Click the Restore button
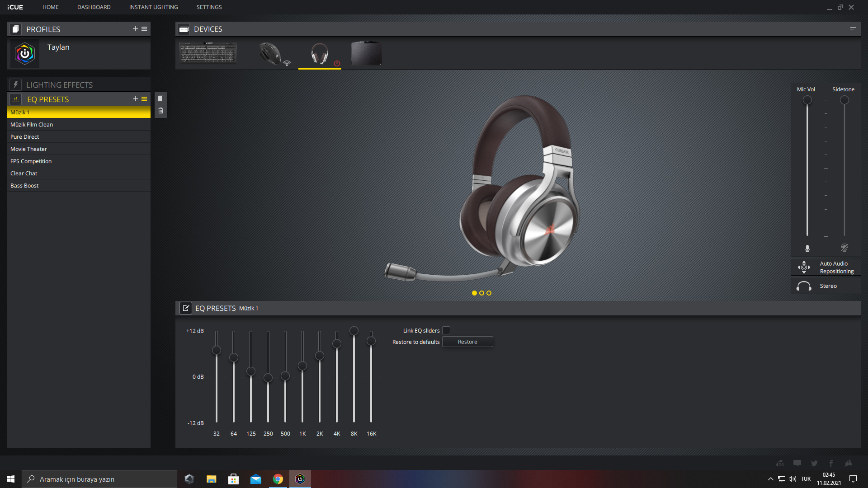Screen dimensions: 868x488 click(x=467, y=342)
